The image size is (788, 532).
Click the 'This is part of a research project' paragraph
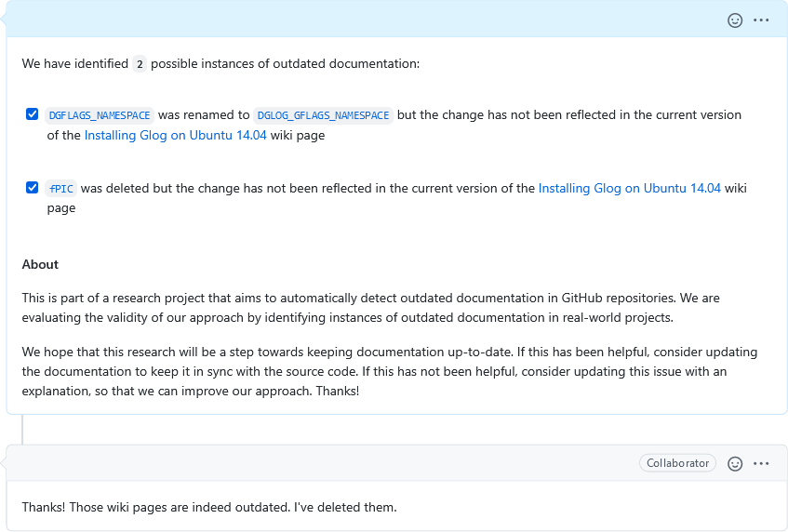371,308
